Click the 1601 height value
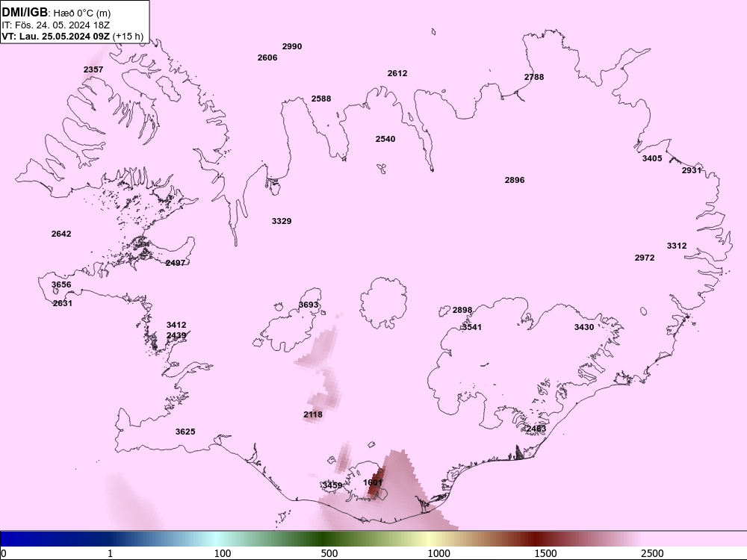The height and width of the screenshot is (560, 747). click(373, 482)
